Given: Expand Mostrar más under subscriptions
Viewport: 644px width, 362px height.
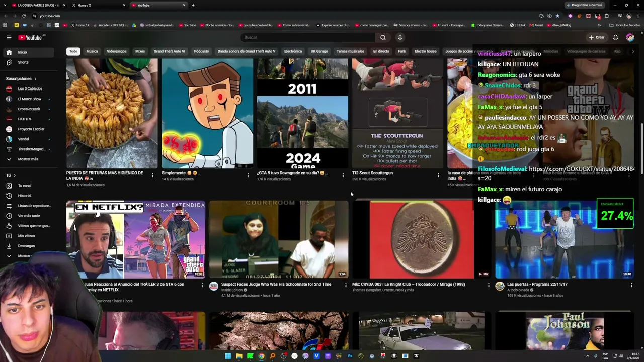Looking at the screenshot, I should pyautogui.click(x=28, y=159).
